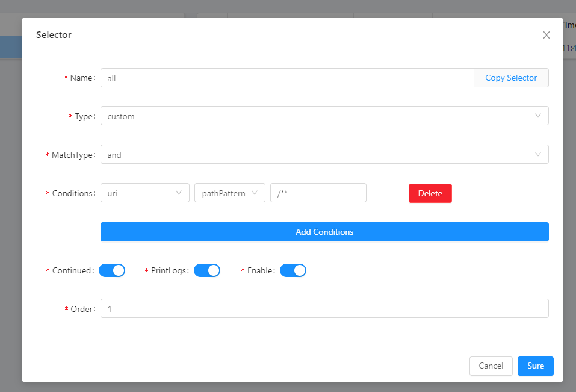The width and height of the screenshot is (576, 392).
Task: Confirm with the Sure button
Action: point(535,366)
